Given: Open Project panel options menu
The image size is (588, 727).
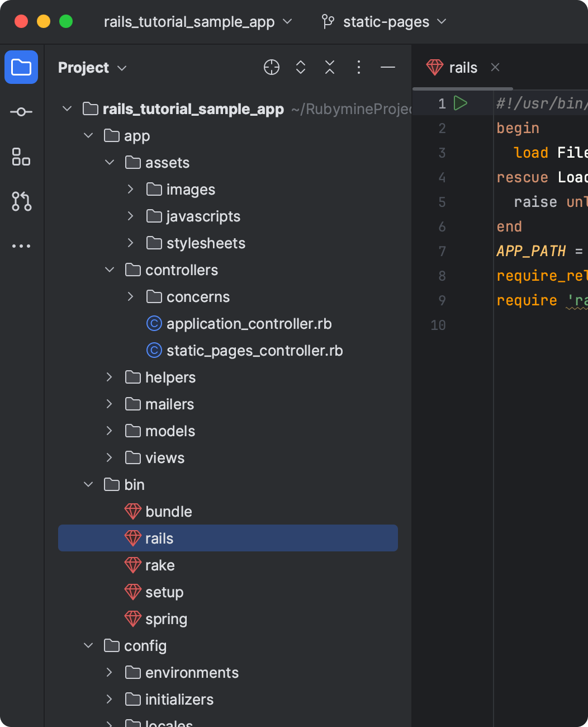Looking at the screenshot, I should [x=359, y=68].
